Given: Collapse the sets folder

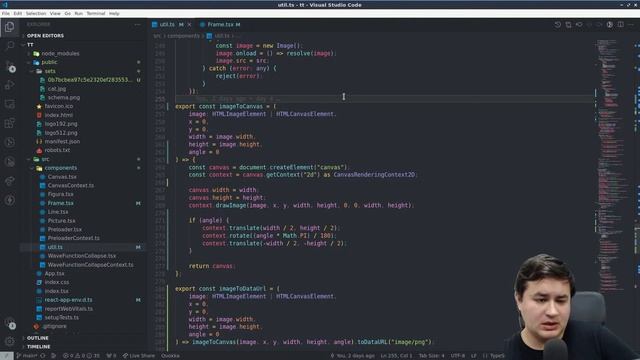Looking at the screenshot, I should pyautogui.click(x=82, y=71).
